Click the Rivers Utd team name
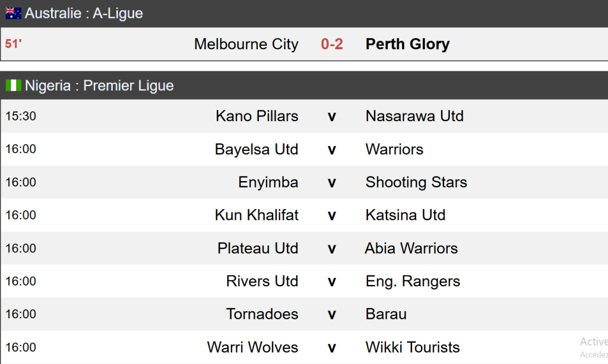608x364 pixels. pyautogui.click(x=262, y=281)
